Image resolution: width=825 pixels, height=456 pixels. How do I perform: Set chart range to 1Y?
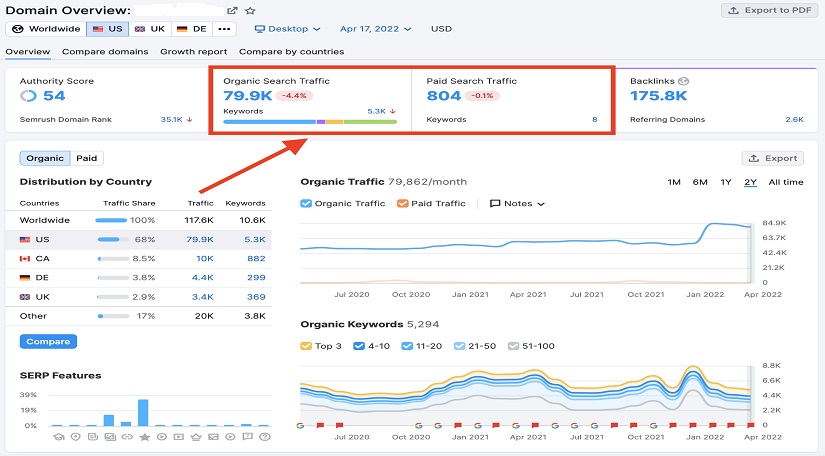click(726, 182)
